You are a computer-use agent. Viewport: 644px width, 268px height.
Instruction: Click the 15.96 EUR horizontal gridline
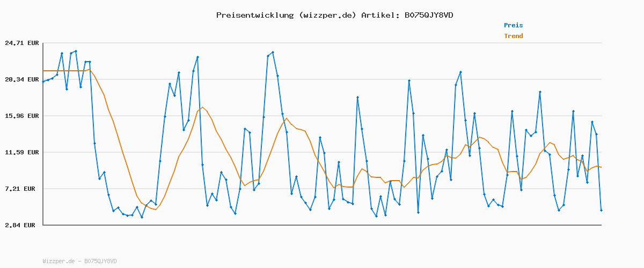click(322, 116)
